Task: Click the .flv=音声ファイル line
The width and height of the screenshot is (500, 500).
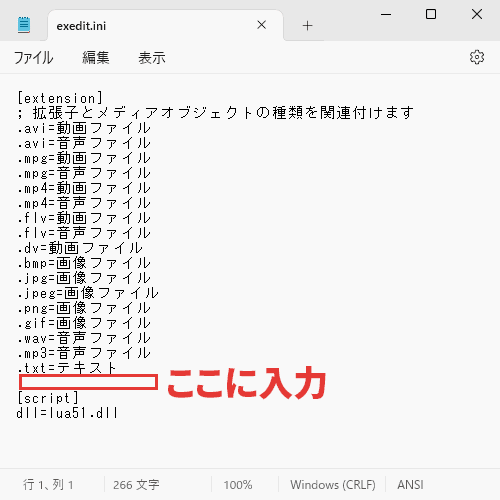Action: (84, 233)
